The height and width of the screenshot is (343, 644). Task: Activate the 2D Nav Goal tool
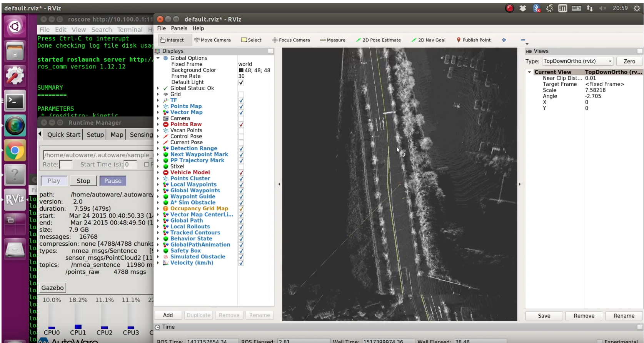428,40
